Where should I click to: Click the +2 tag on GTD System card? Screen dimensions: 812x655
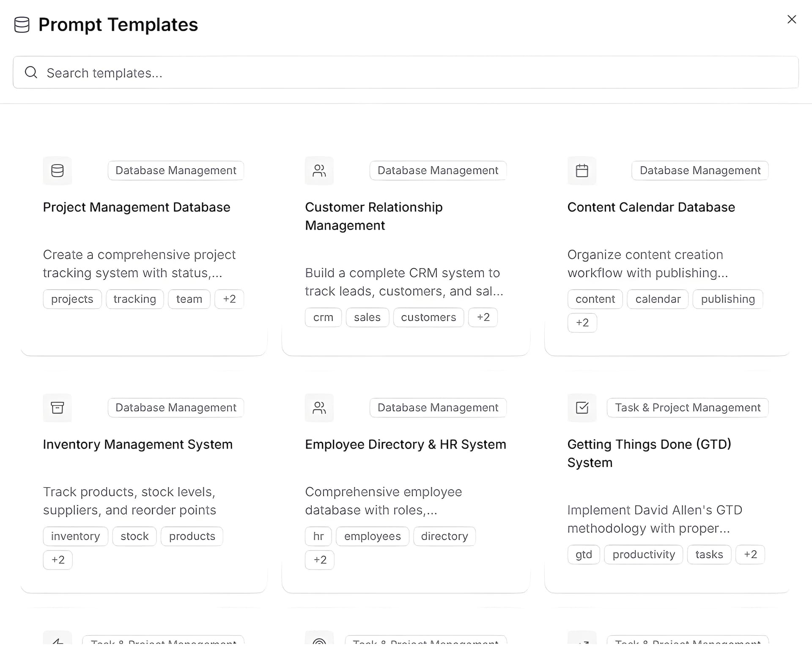pos(750,554)
